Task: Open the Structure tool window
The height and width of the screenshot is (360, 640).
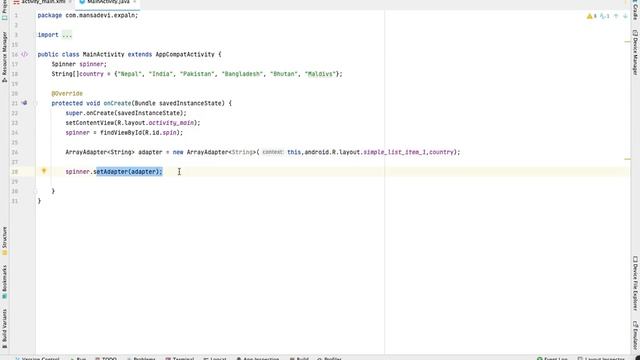Action: pyautogui.click(x=4, y=241)
